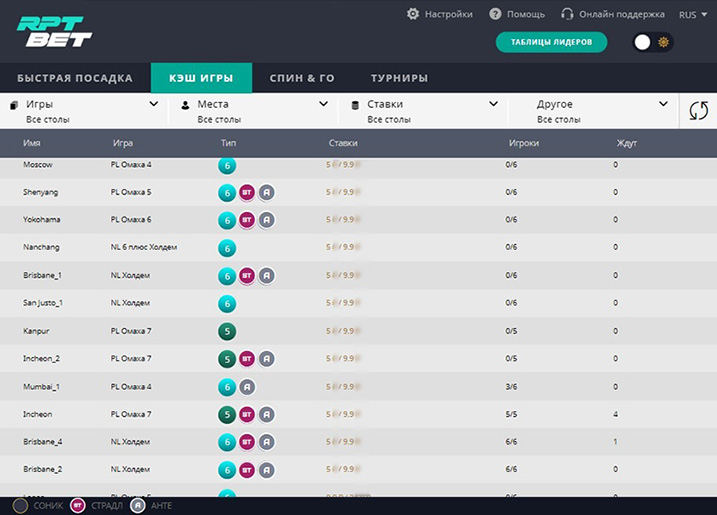Toggle the Страдл filter in bottom legend
The height and width of the screenshot is (515, 717).
[77, 505]
